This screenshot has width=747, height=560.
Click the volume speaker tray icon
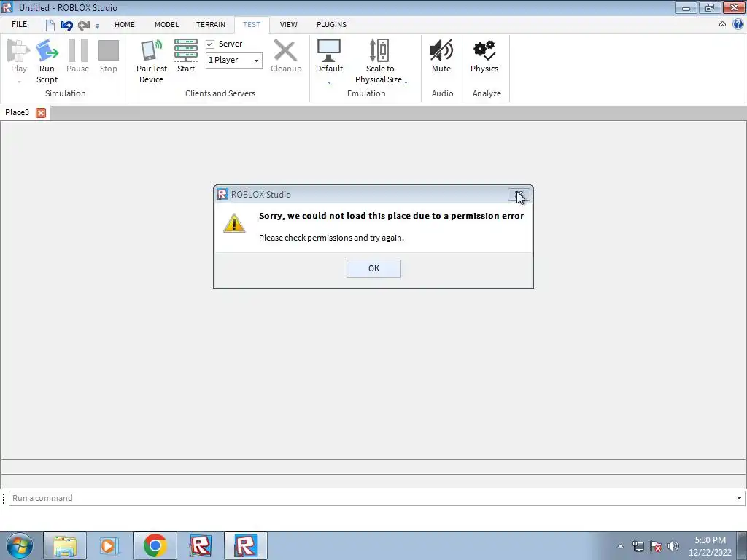tap(673, 546)
